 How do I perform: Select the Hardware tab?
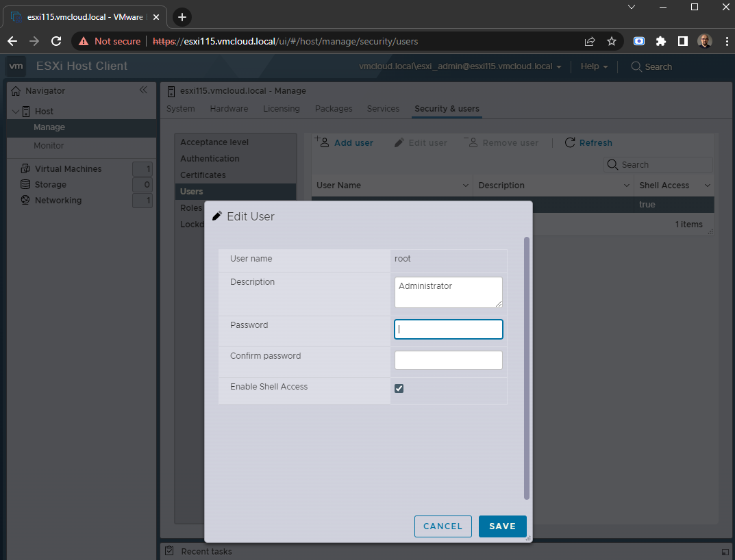[229, 108]
